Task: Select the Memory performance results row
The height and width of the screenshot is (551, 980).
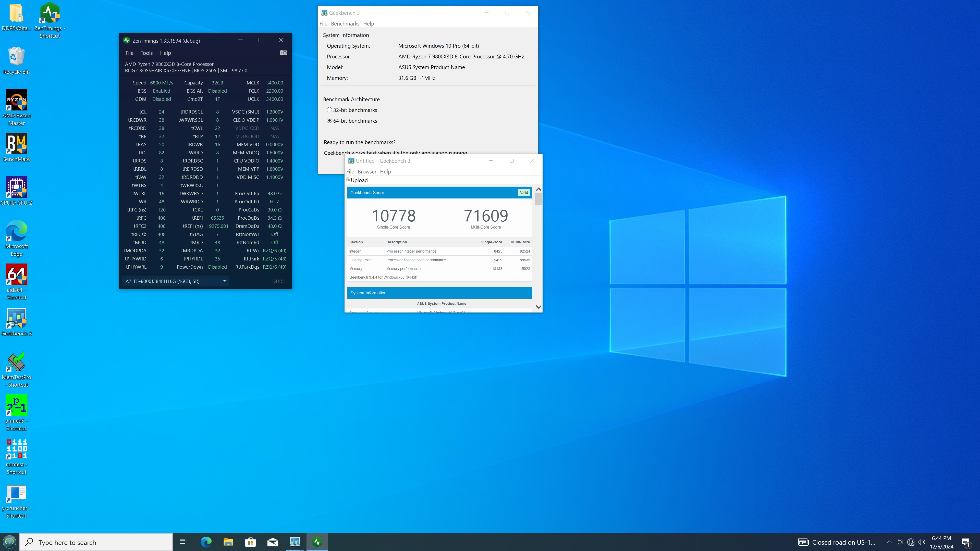Action: 439,269
